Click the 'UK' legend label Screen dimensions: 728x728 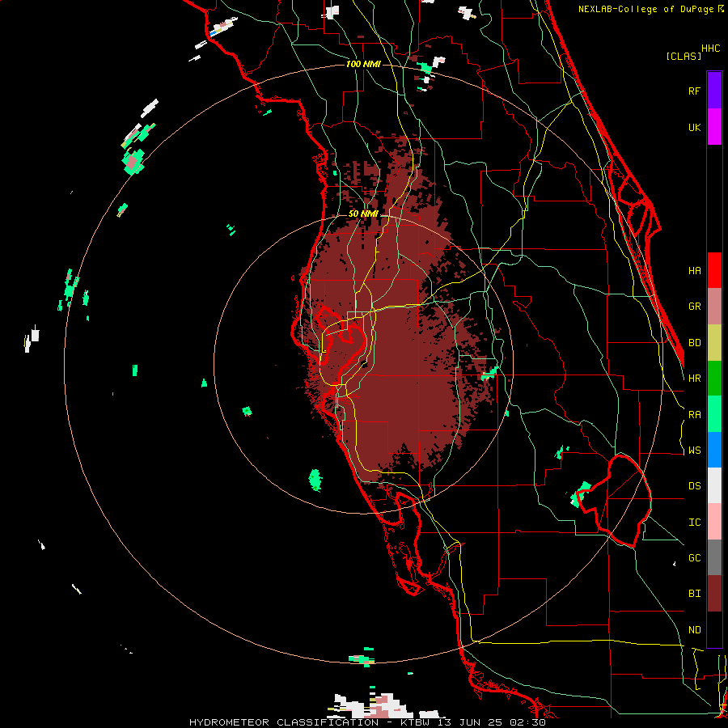pyautogui.click(x=695, y=128)
